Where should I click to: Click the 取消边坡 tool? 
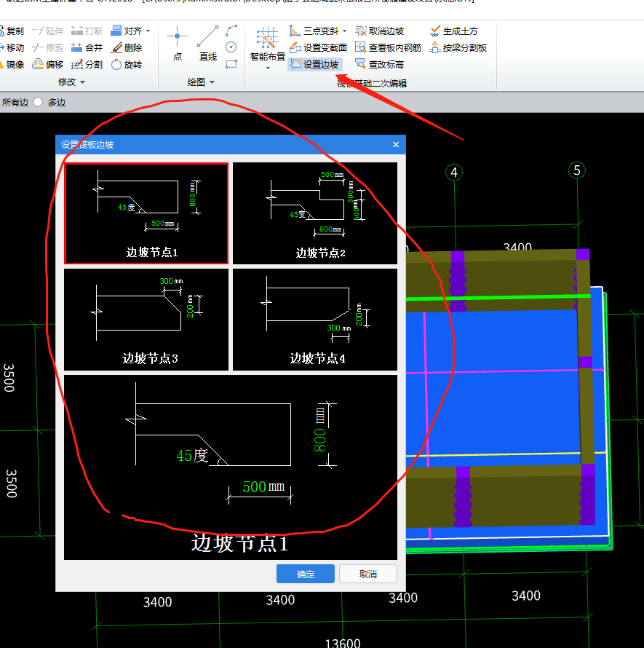[380, 31]
